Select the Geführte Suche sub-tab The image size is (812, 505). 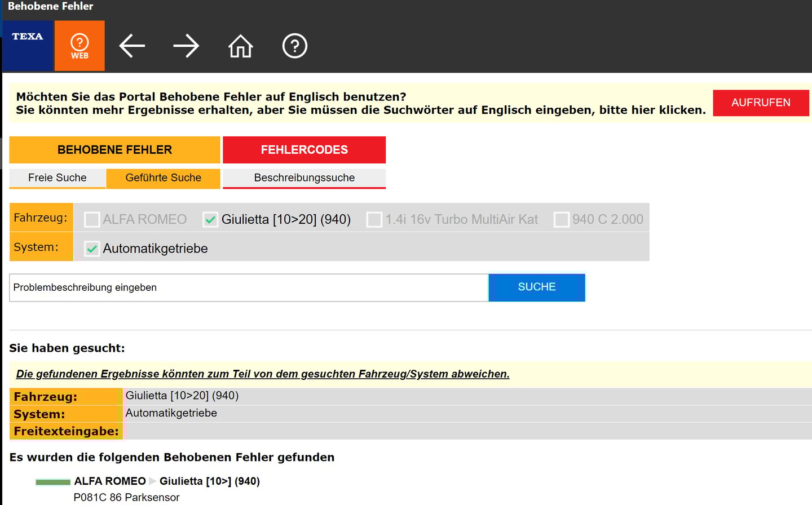click(163, 178)
